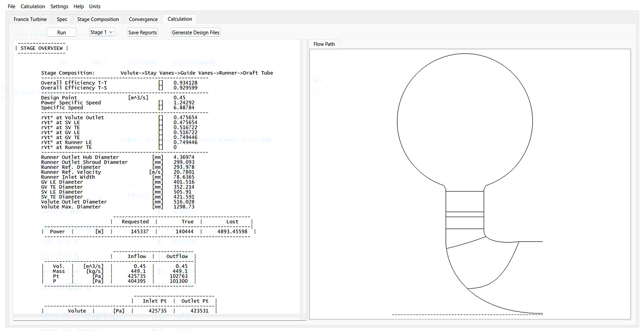Open the Help menu
The width and height of the screenshot is (644, 331).
click(78, 6)
